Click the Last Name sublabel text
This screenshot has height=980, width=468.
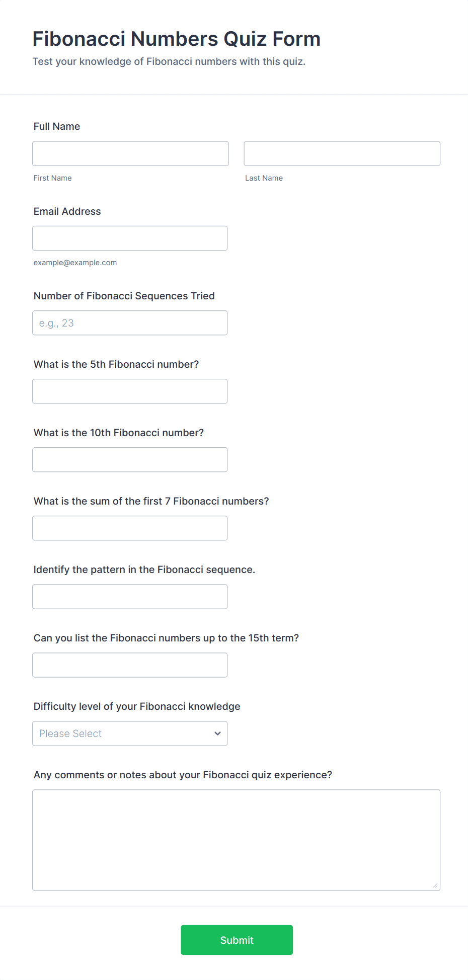click(264, 178)
